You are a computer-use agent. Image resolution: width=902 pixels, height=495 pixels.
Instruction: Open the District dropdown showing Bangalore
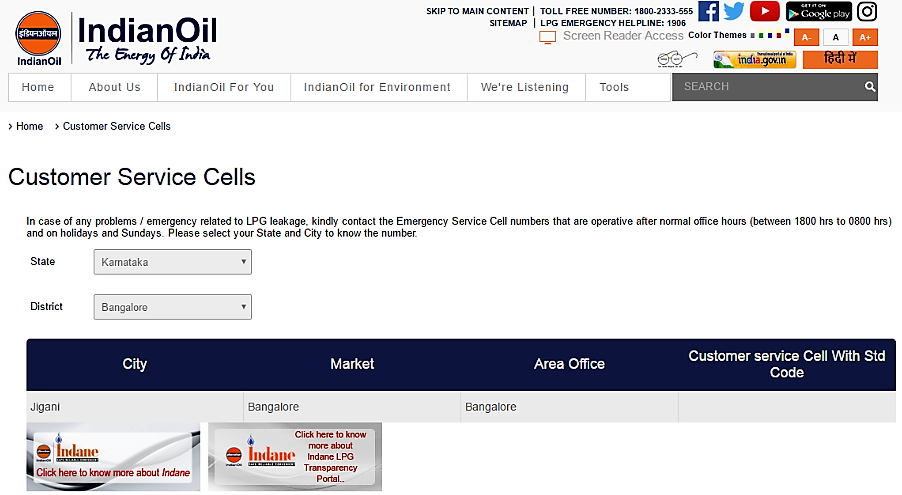pos(173,307)
